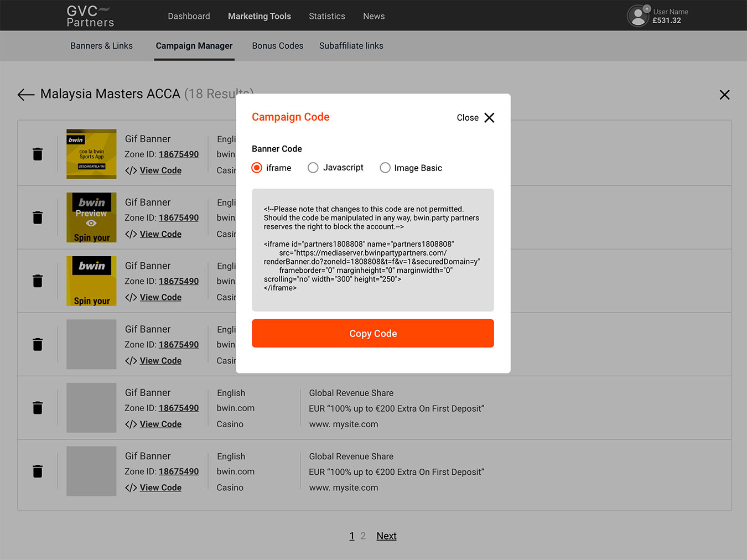Click trash icon on the last banner row
Image resolution: width=747 pixels, height=560 pixels.
pos(38,471)
